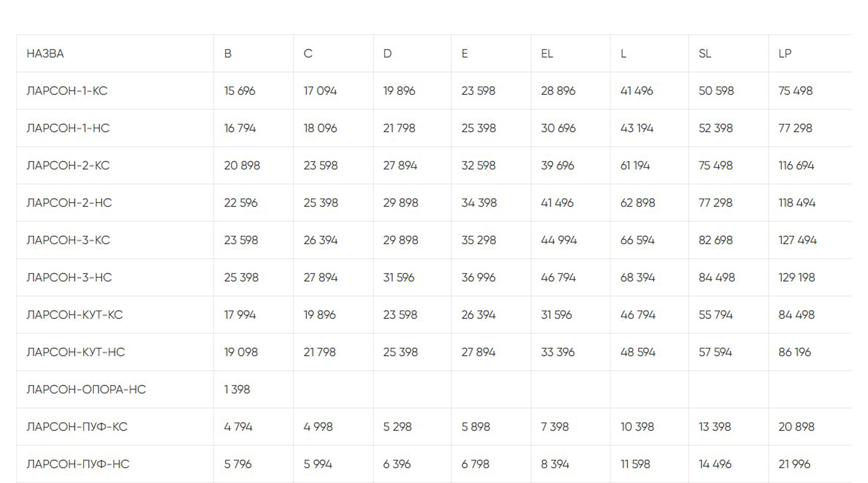
Task: Select the 17 094 price cell
Action: tap(320, 91)
